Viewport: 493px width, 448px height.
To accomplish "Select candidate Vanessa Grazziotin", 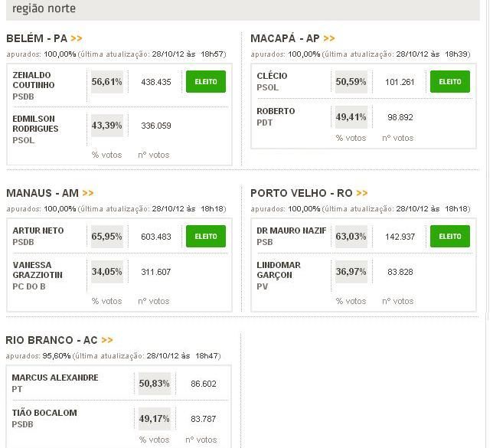I will pyautogui.click(x=38, y=270).
